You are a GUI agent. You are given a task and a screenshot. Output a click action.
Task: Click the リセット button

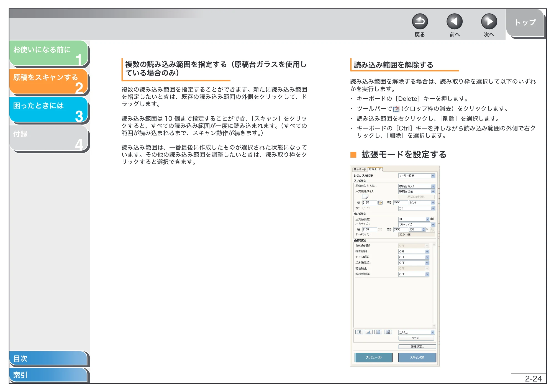(x=416, y=338)
